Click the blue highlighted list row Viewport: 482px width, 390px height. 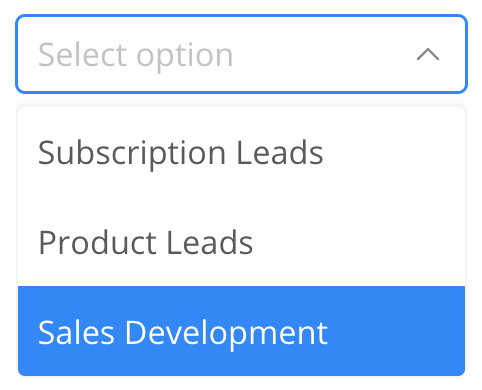pyautogui.click(x=241, y=331)
